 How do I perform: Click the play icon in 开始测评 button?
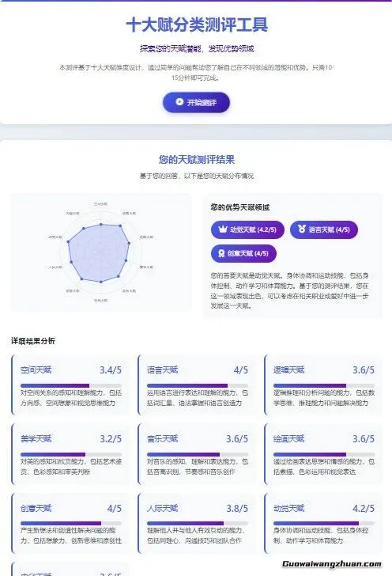(x=179, y=102)
